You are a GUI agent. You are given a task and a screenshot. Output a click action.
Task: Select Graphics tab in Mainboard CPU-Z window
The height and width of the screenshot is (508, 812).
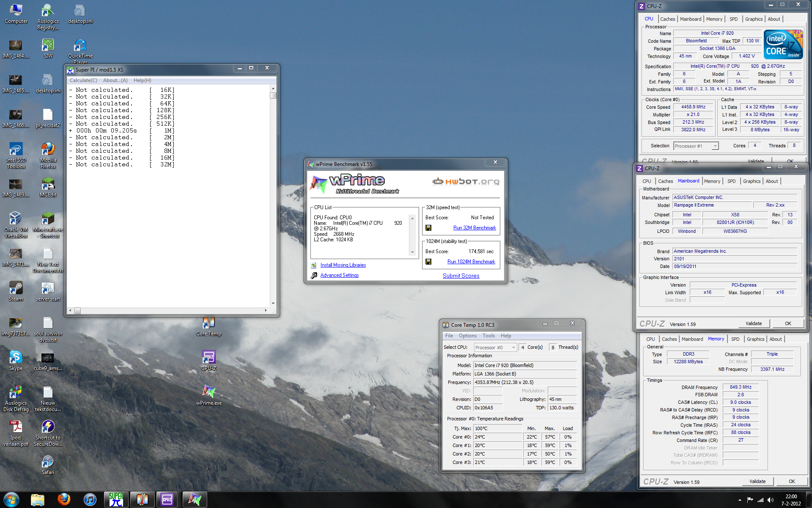[752, 181]
